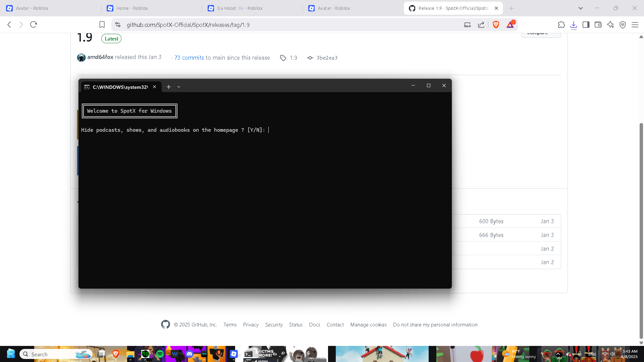Open Task View from taskbar
The width and height of the screenshot is (644, 362).
(101, 354)
